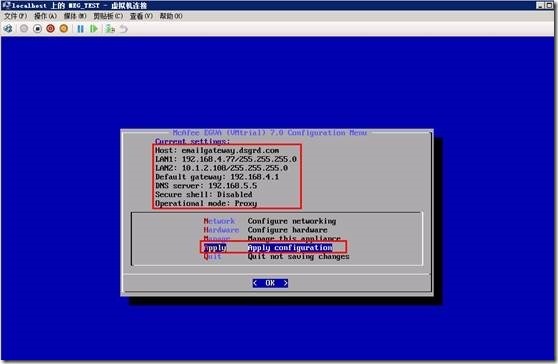Send Ctrl+Alt+Delete to the virtual machine
558x364 pixels.
[x=8, y=28]
